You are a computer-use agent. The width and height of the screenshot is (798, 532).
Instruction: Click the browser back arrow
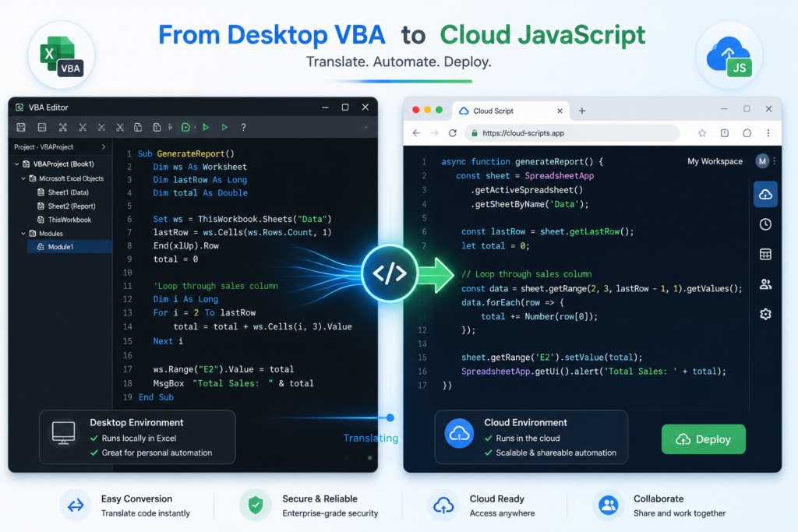(416, 133)
